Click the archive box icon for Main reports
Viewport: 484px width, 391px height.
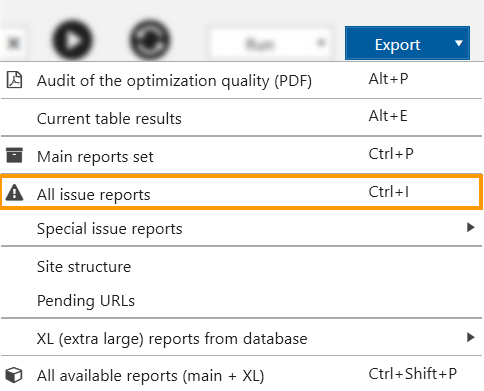coord(14,155)
